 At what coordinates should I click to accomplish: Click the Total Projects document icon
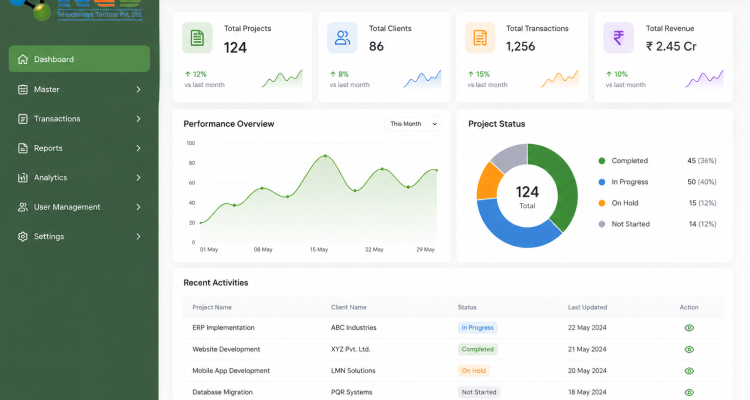tap(197, 38)
